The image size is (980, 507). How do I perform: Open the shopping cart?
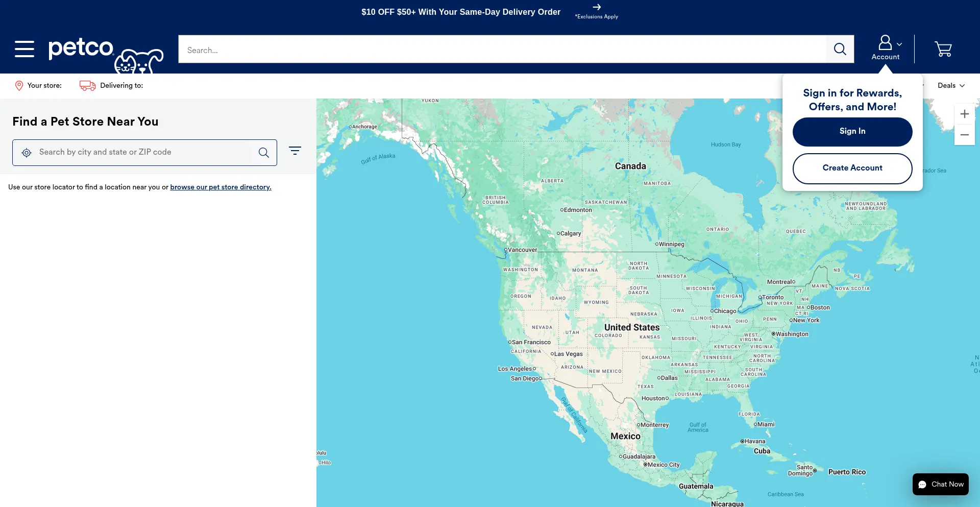[x=943, y=49]
